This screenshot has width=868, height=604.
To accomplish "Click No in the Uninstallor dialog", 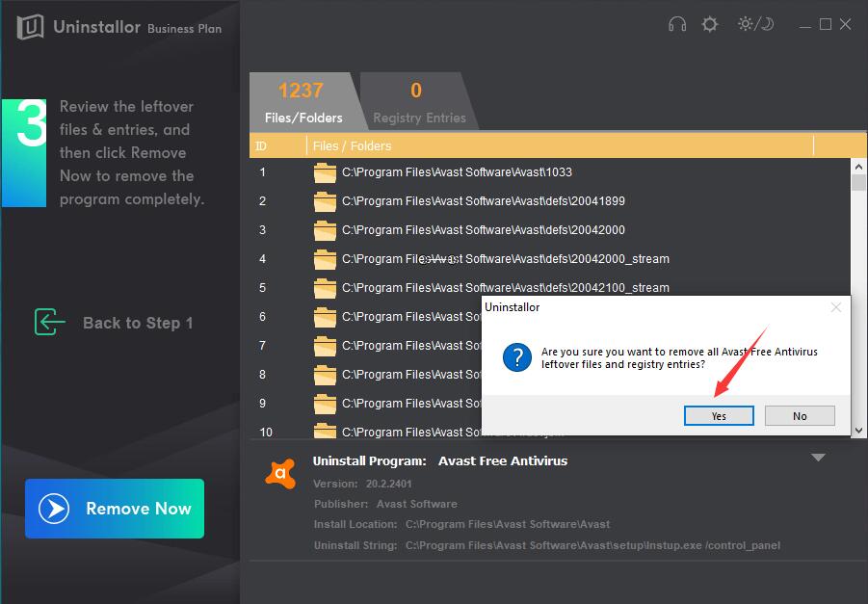I will 800,416.
